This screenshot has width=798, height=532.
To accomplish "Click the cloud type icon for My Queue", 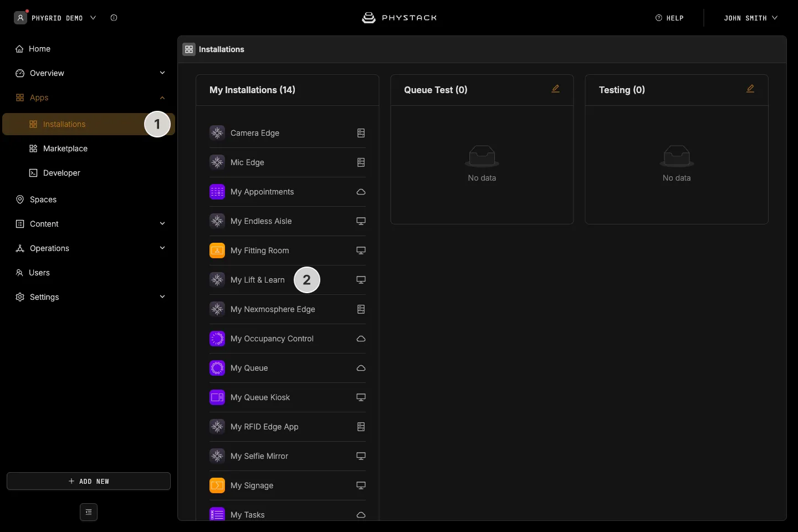I will [x=361, y=368].
